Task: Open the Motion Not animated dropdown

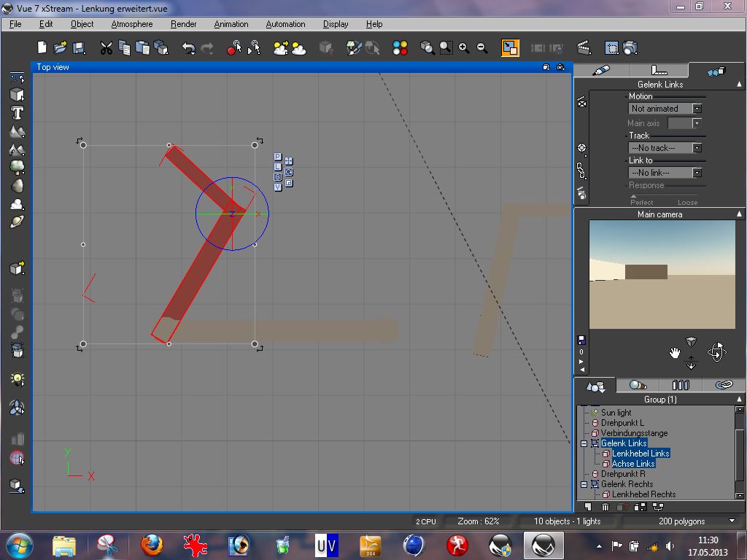Action: click(x=665, y=109)
